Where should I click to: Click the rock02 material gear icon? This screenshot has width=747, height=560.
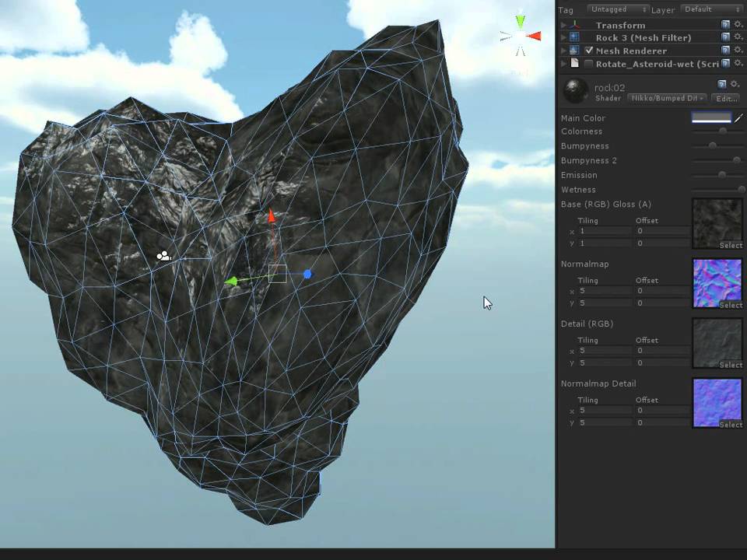point(734,84)
